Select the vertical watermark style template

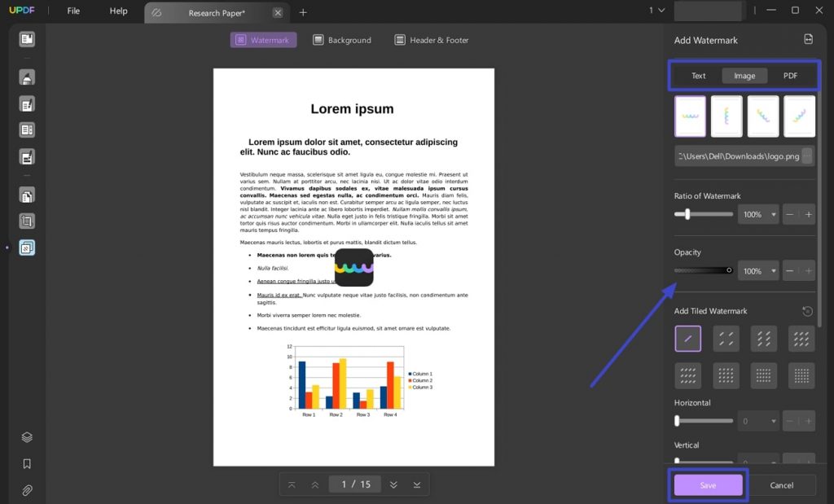click(726, 116)
